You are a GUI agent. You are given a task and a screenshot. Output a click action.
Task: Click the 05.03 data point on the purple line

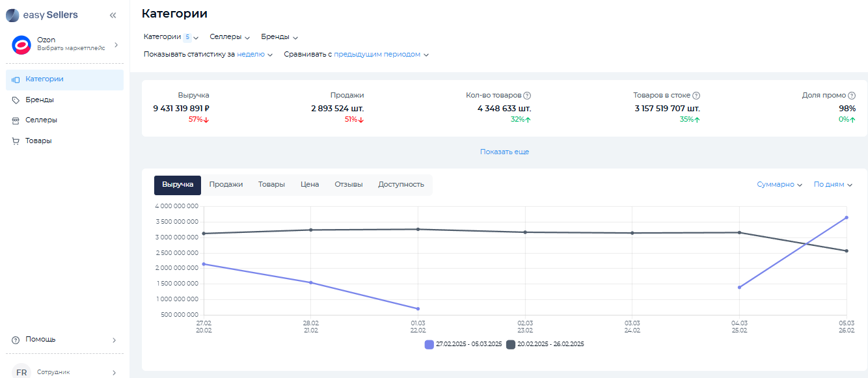tap(847, 217)
